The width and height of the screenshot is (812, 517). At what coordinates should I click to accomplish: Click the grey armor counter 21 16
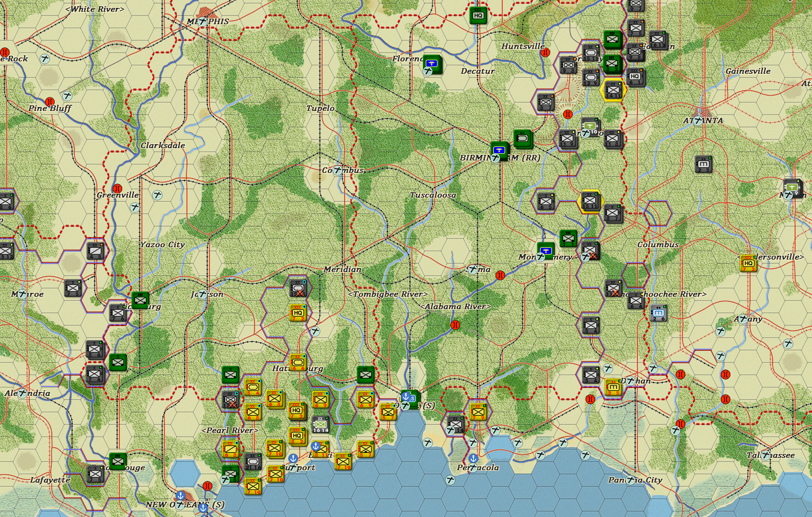coord(253,461)
